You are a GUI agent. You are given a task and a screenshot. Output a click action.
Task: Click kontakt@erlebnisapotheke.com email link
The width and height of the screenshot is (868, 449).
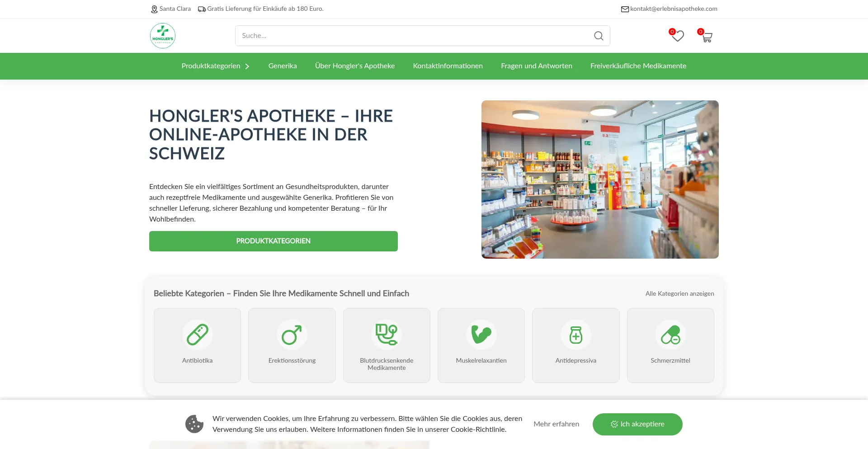click(x=674, y=9)
